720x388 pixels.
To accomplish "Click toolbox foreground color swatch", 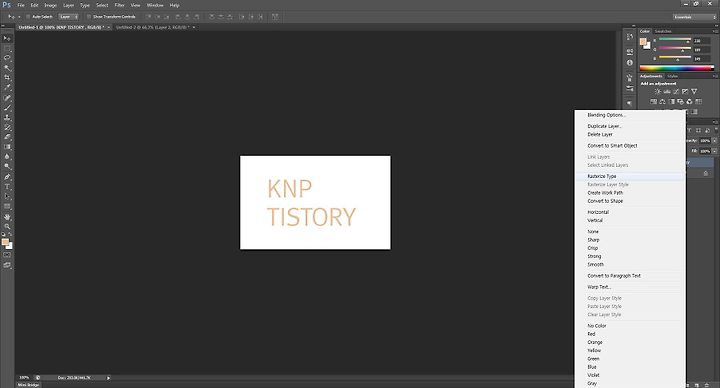I will pos(5,242).
